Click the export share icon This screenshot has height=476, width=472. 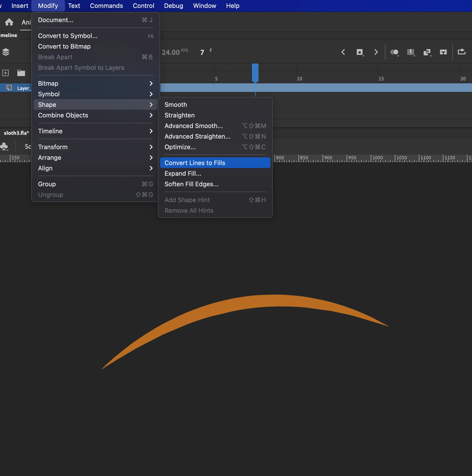tap(461, 51)
